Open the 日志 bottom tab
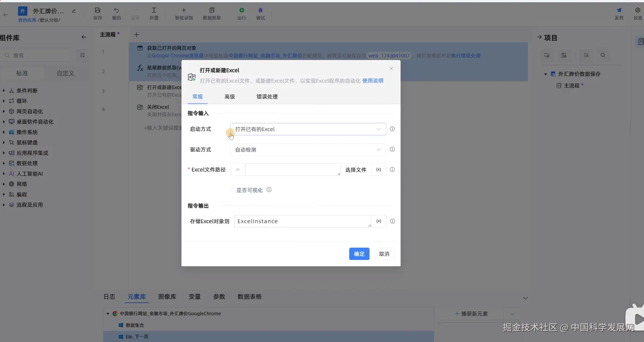This screenshot has width=644, height=342. 109,297
